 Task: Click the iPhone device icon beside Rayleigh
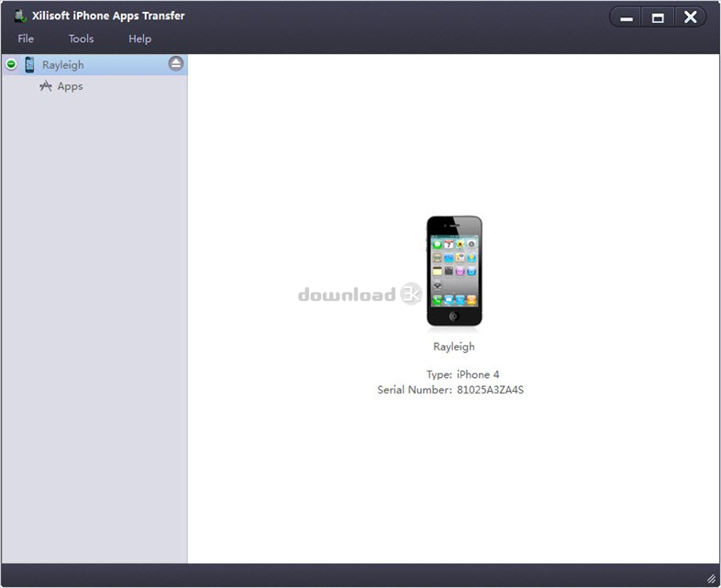click(x=29, y=65)
